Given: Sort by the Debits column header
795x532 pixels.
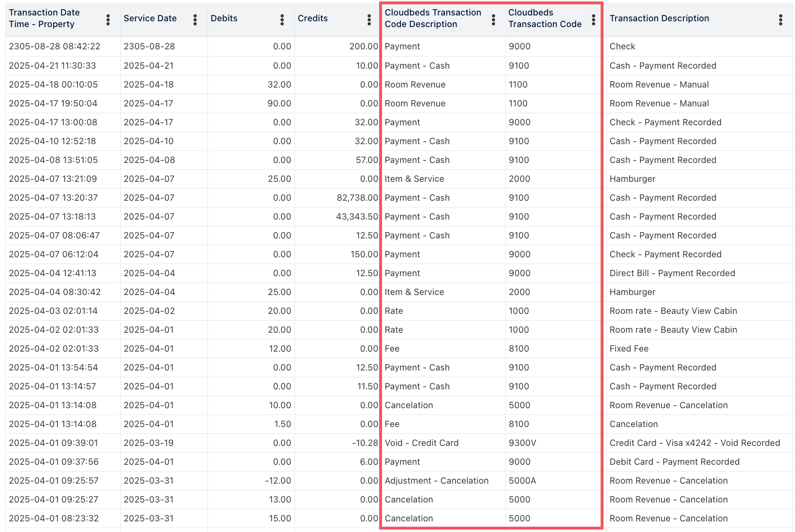Looking at the screenshot, I should [x=224, y=18].
